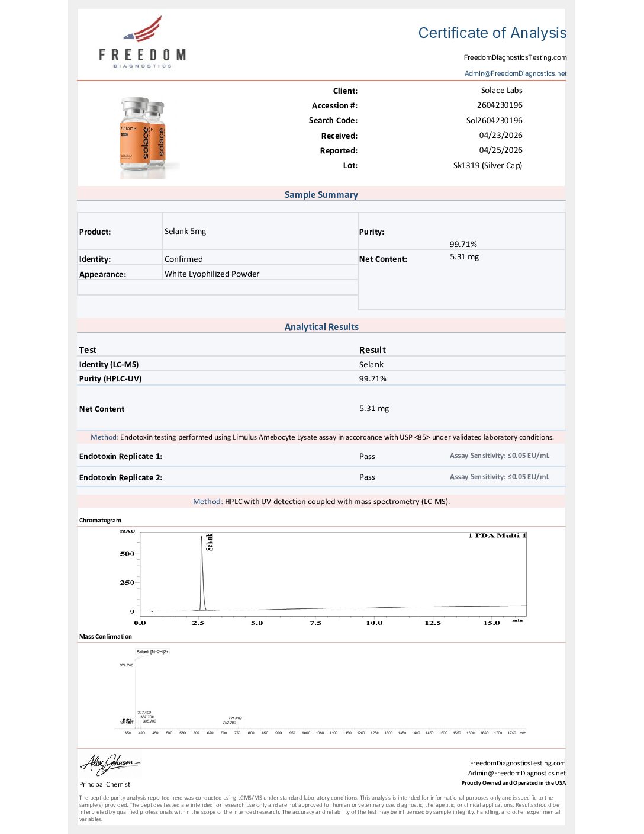This screenshot has width=644, height=834.
Task: Click the lot value Sk1319 (Silver Cap)
Action: click(x=488, y=165)
